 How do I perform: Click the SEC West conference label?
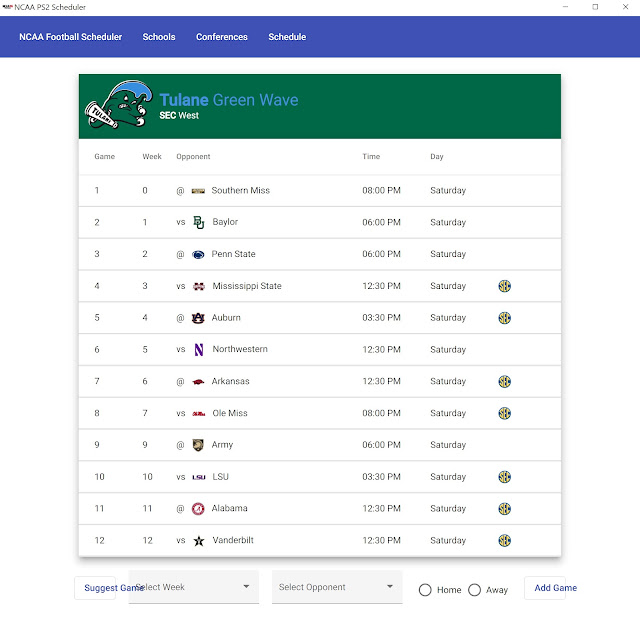coord(179,116)
